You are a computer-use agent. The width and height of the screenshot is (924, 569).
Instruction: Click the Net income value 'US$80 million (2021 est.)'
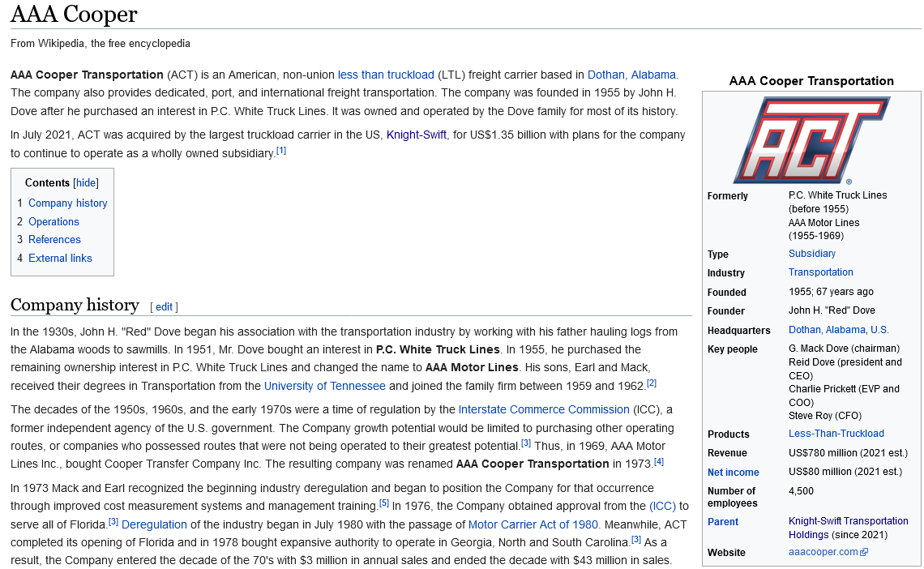(845, 472)
